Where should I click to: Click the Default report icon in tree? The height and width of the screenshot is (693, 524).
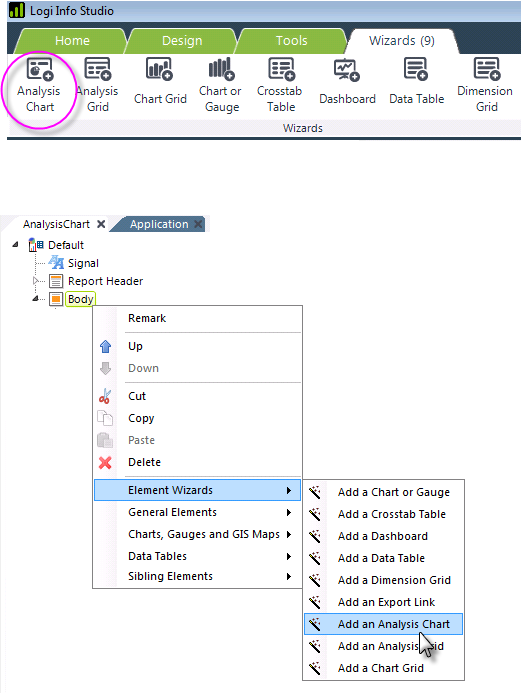[36, 245]
